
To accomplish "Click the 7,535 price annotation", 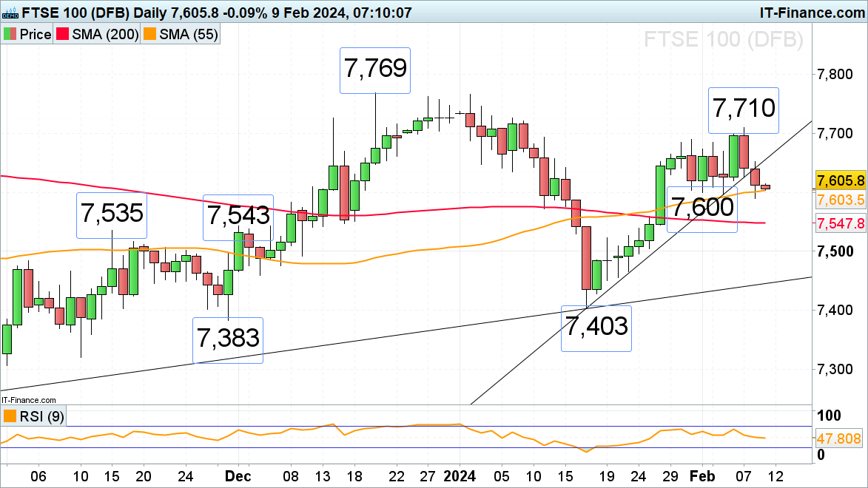I will pyautogui.click(x=112, y=215).
